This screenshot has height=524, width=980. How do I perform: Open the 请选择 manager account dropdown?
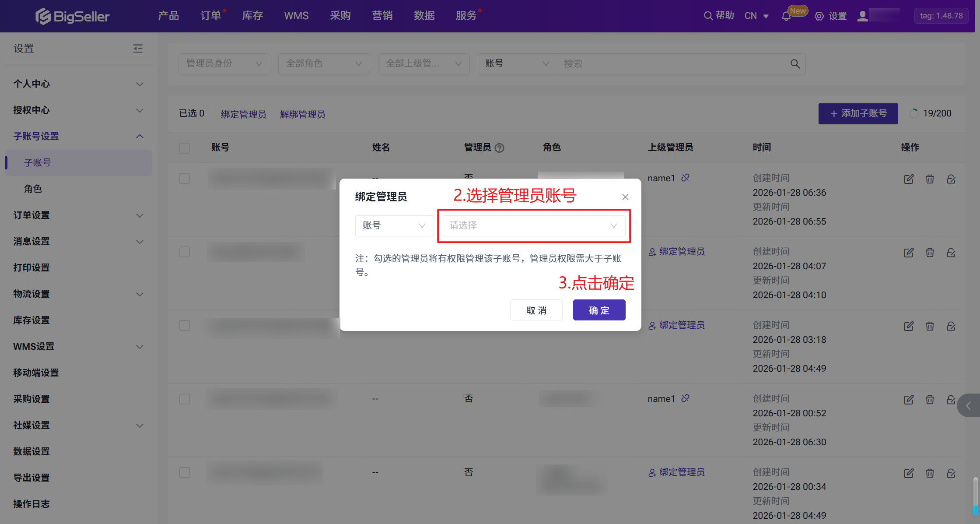[533, 225]
